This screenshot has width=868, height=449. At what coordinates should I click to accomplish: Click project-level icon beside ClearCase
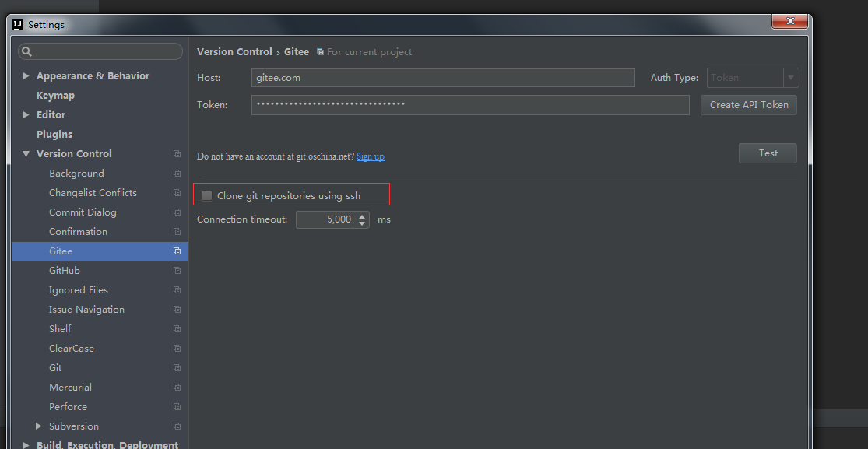[x=177, y=349]
